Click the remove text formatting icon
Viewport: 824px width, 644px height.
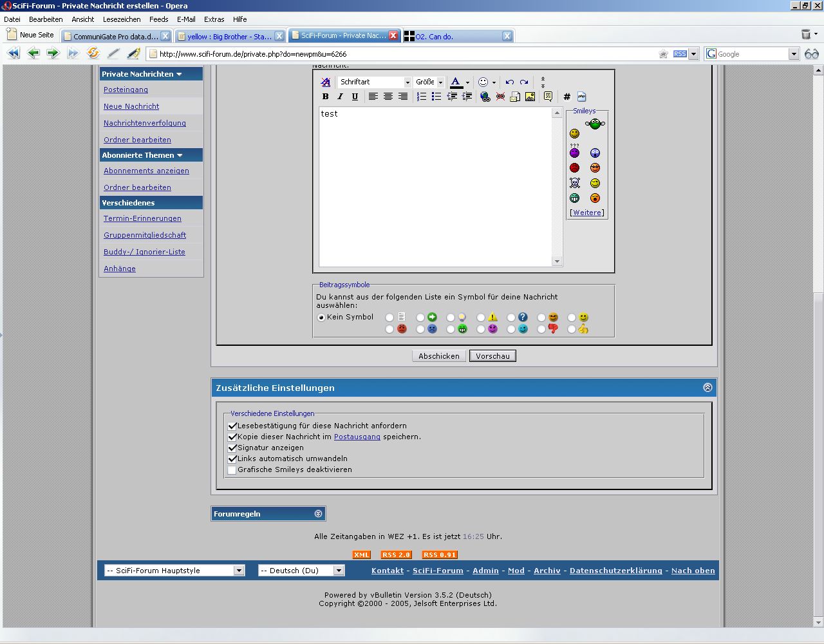pyautogui.click(x=326, y=82)
